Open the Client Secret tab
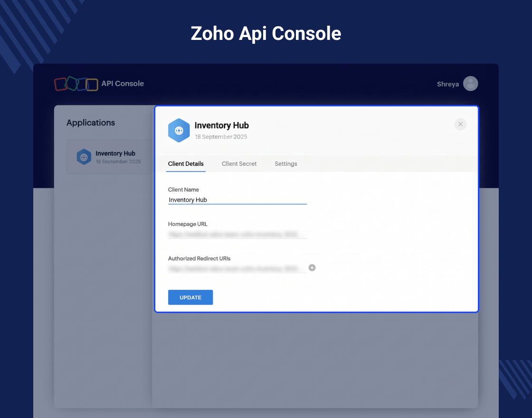532x418 pixels. (239, 164)
